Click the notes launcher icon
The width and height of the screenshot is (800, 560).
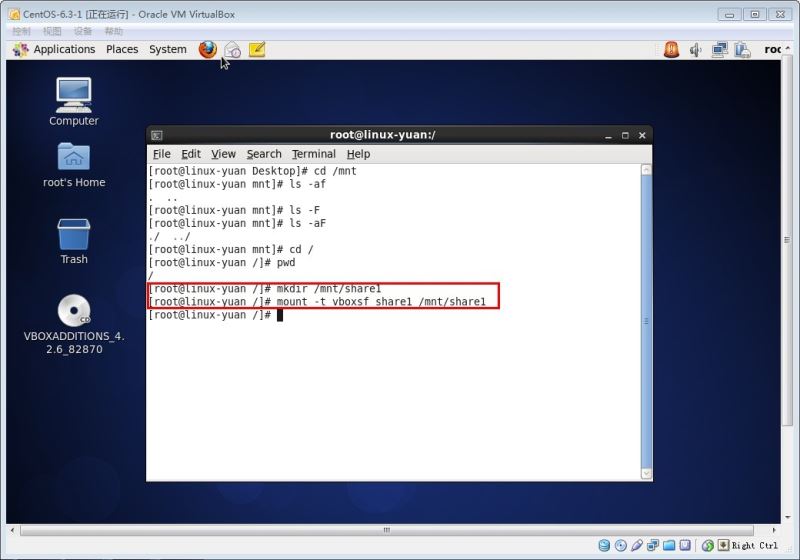(x=257, y=49)
